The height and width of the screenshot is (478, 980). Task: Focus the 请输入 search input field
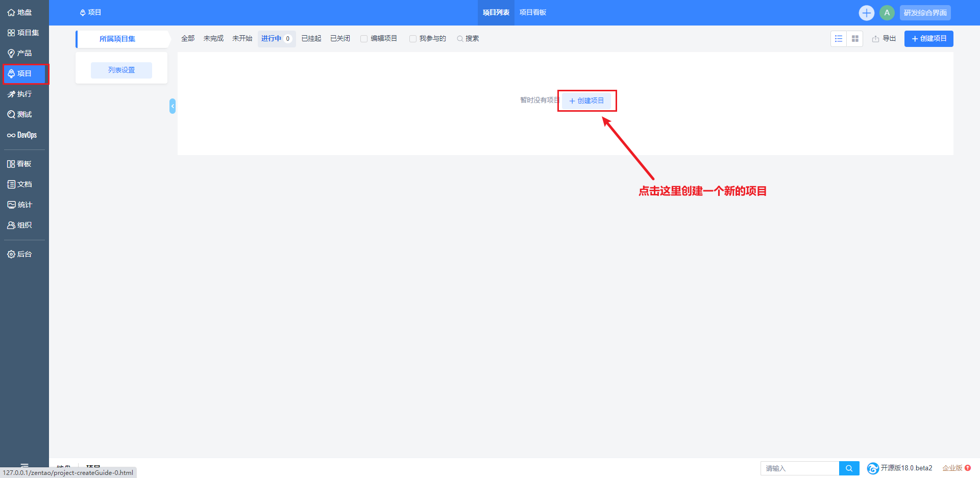[x=800, y=468]
